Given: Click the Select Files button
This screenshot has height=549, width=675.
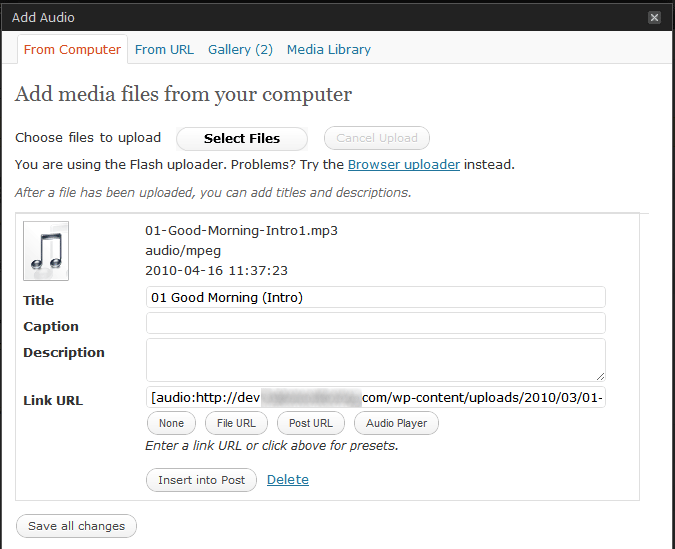Looking at the screenshot, I should click(242, 139).
